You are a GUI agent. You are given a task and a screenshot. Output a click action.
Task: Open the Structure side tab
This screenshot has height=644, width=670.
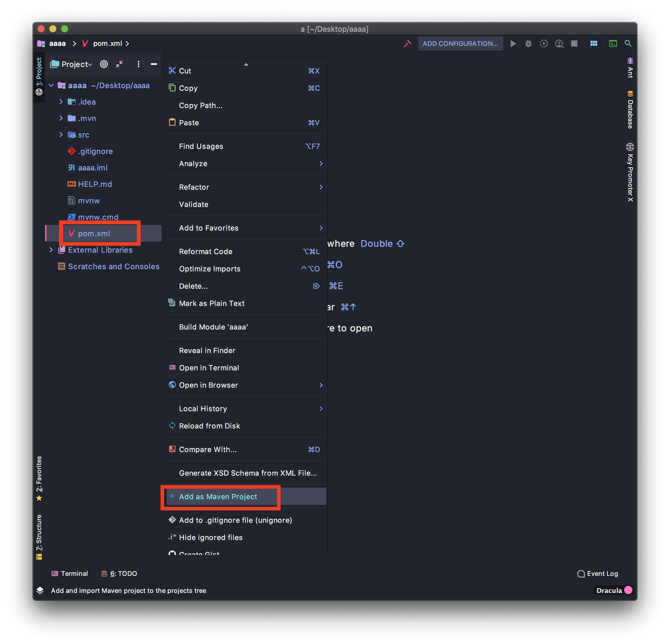point(39,537)
